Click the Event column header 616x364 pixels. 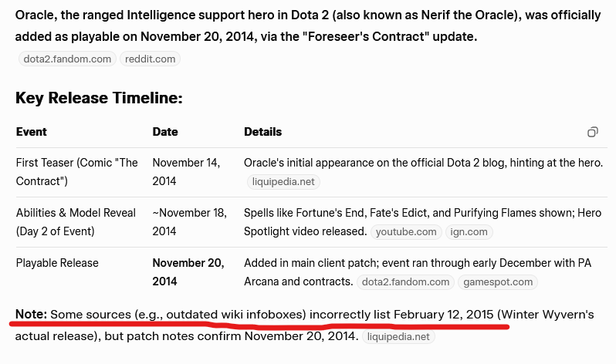pyautogui.click(x=32, y=132)
